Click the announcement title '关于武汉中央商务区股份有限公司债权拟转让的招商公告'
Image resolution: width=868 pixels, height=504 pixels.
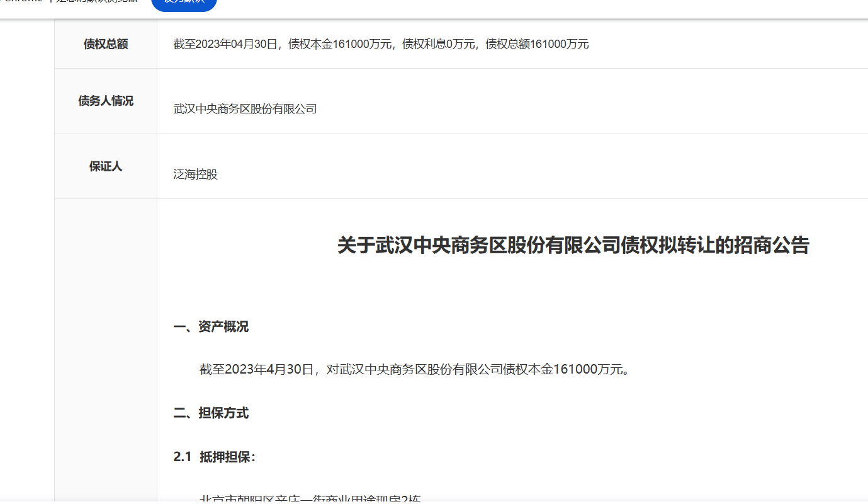pyautogui.click(x=573, y=245)
